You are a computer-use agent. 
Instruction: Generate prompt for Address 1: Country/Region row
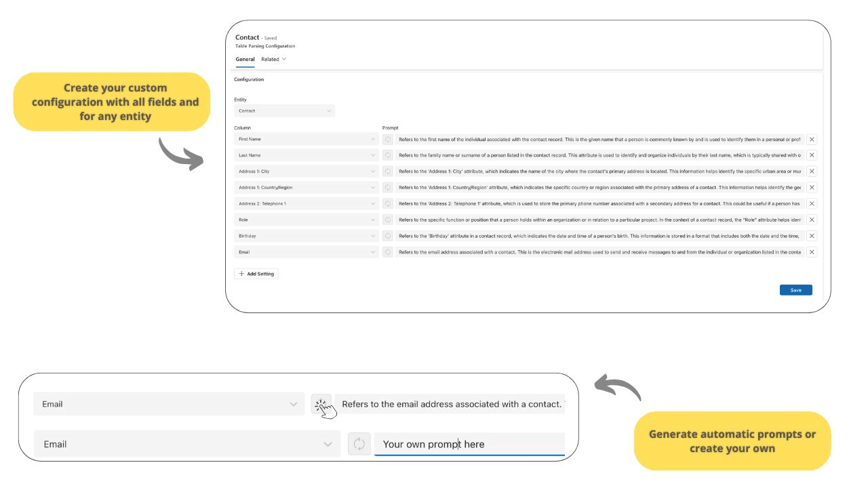point(388,187)
